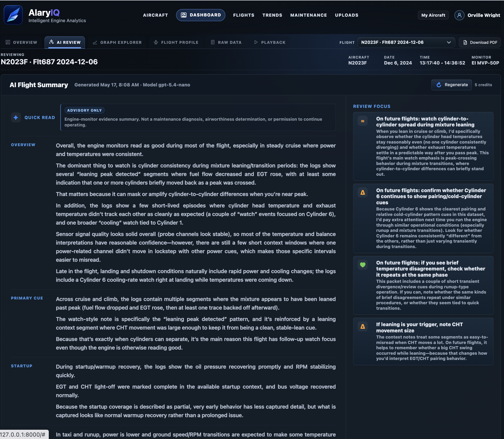The height and width of the screenshot is (439, 504).
Task: Click the My Aircraft button
Action: click(x=433, y=15)
